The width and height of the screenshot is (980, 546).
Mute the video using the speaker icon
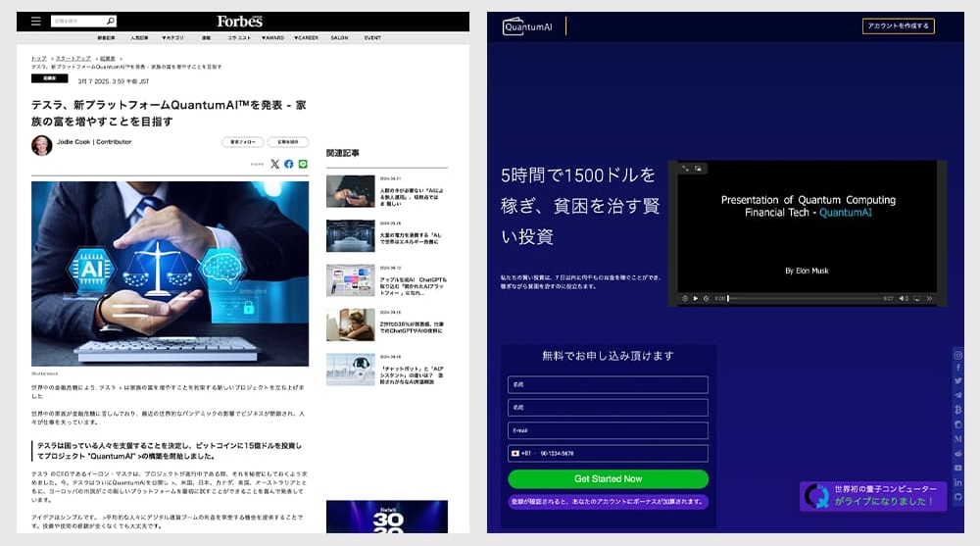pos(904,298)
